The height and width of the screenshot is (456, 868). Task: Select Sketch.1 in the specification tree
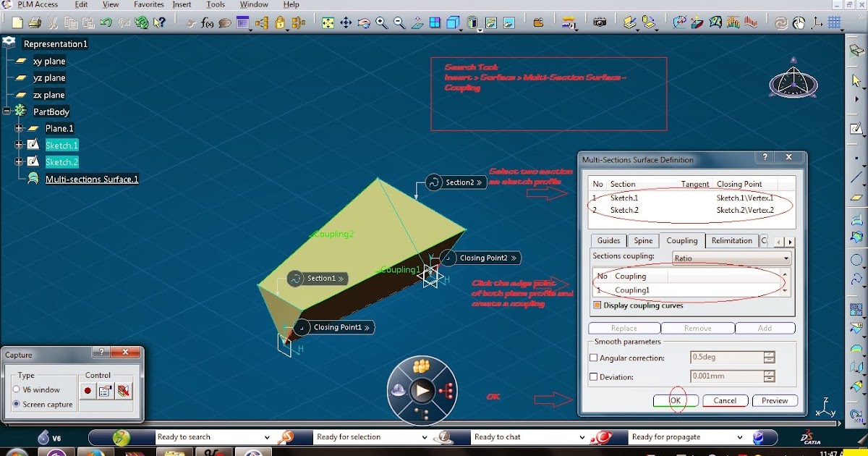(x=61, y=145)
